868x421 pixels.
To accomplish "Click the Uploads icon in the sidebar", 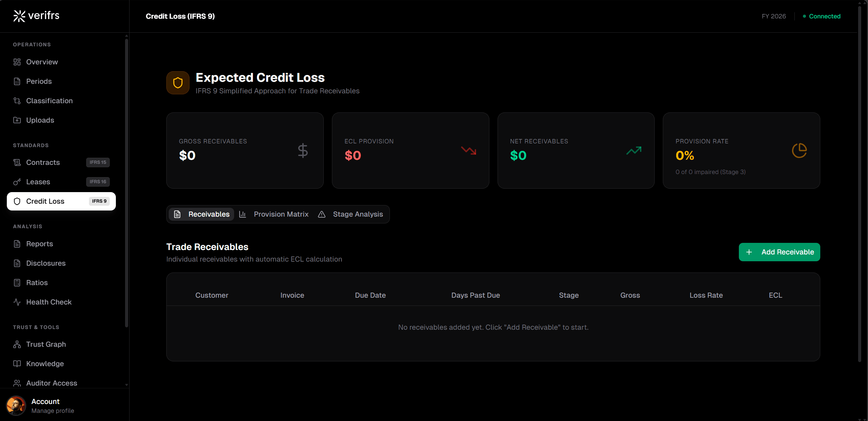I will tap(17, 120).
